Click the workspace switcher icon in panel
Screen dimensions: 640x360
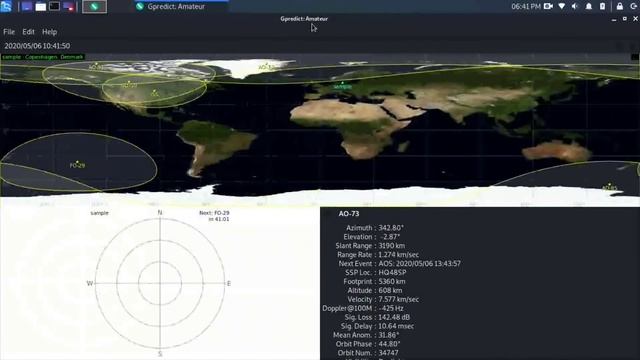point(69,7)
